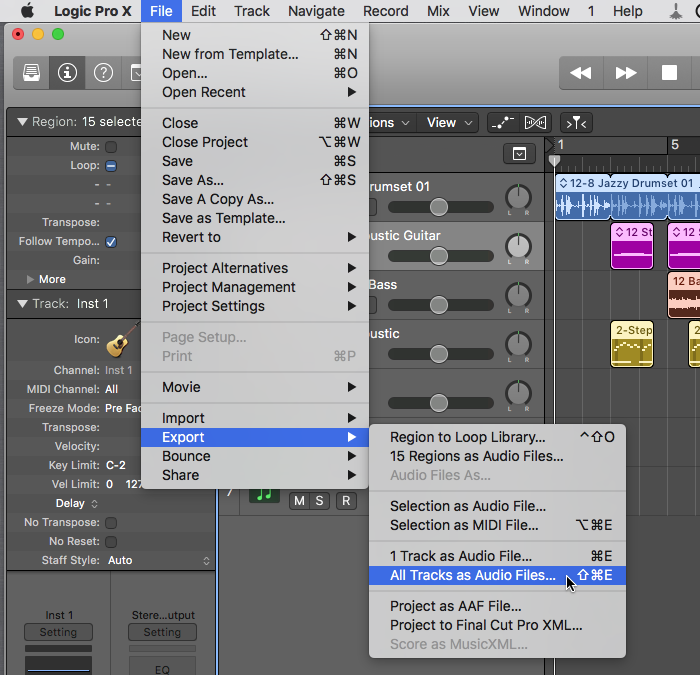
Task: Uncheck Follow Tempo checkbox
Action: click(111, 242)
